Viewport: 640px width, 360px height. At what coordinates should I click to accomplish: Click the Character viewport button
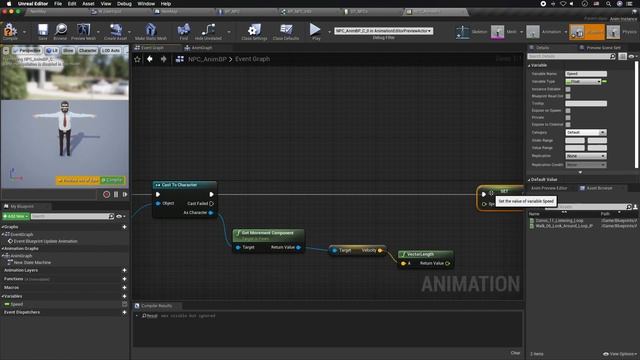pos(87,51)
